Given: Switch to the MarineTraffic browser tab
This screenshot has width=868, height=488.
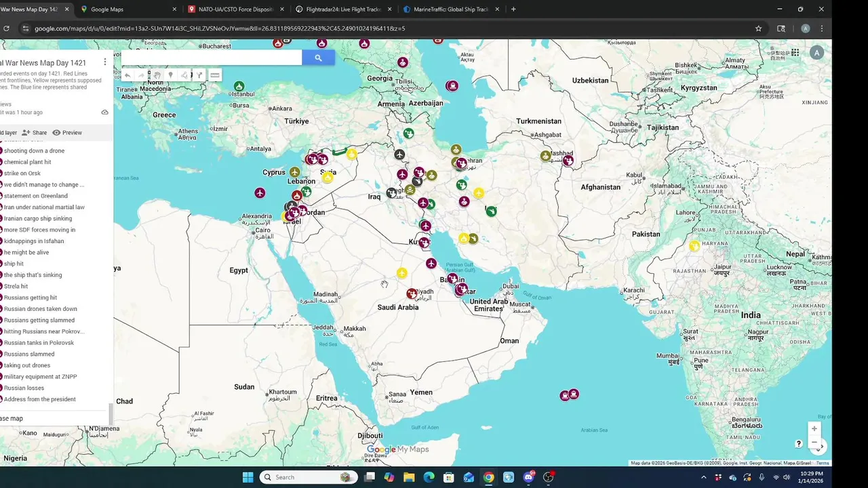Looking at the screenshot, I should (451, 9).
